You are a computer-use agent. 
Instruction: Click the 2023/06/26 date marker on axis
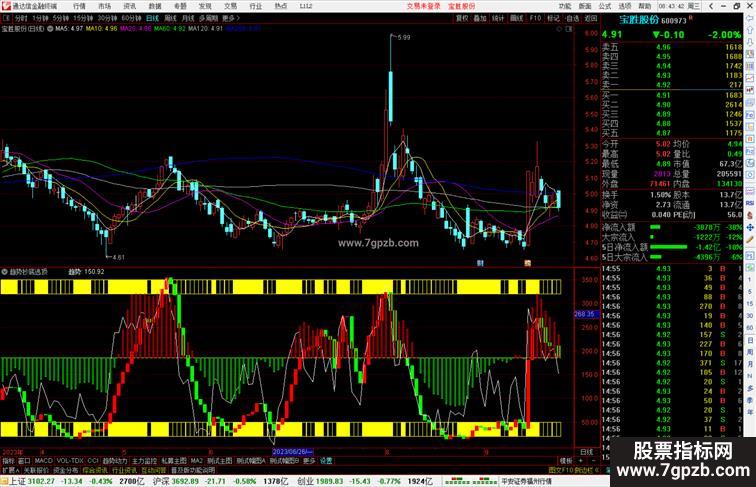[x=293, y=452]
